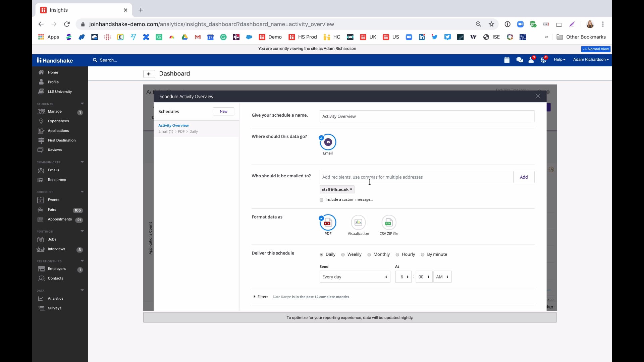The height and width of the screenshot is (362, 644).
Task: Open the Help menu
Action: pyautogui.click(x=559, y=60)
